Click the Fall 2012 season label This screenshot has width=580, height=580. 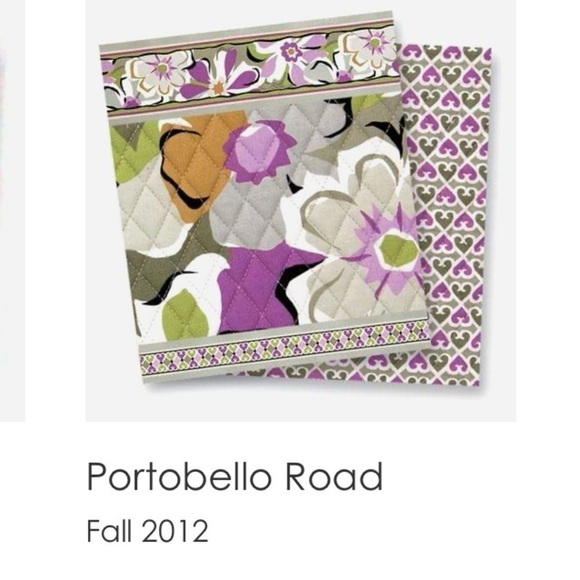tap(147, 531)
